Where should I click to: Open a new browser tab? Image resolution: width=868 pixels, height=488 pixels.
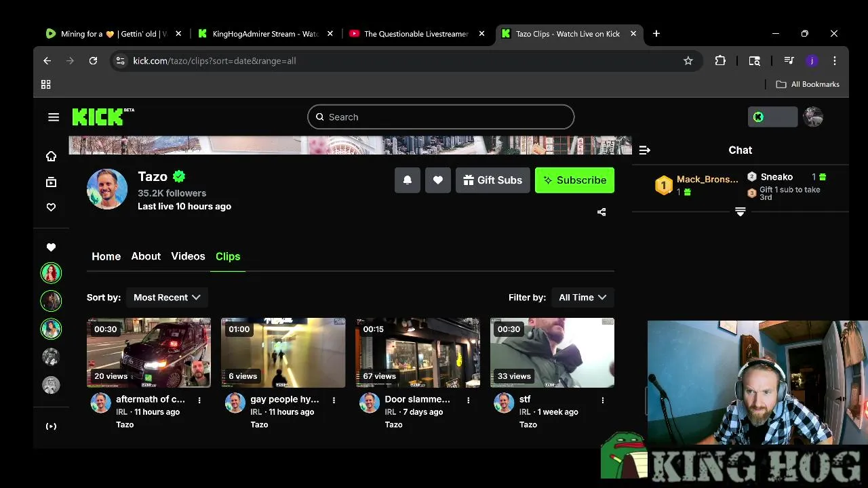point(656,34)
